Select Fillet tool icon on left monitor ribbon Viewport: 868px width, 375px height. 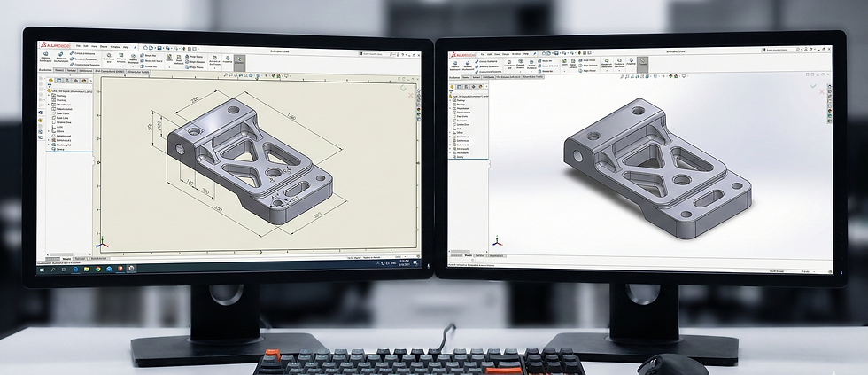[169, 56]
